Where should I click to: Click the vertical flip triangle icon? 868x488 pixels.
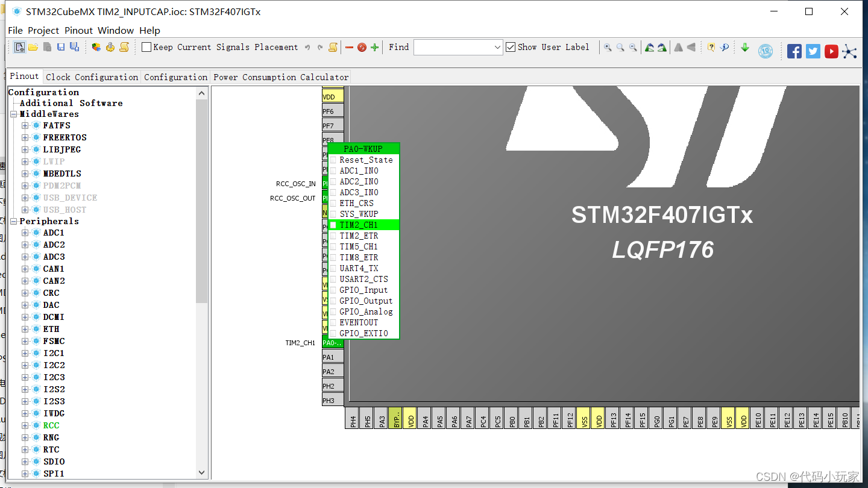678,48
